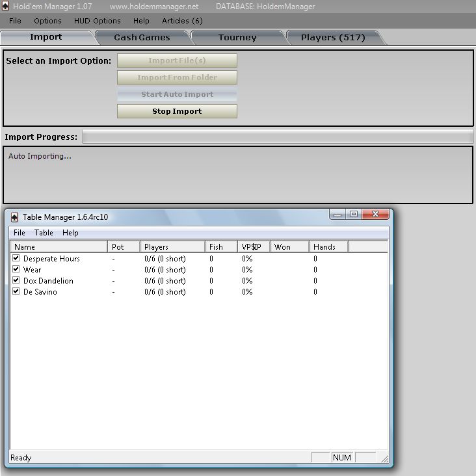Click the Hands value for De Savino
This screenshot has height=476, width=476.
[x=315, y=292]
